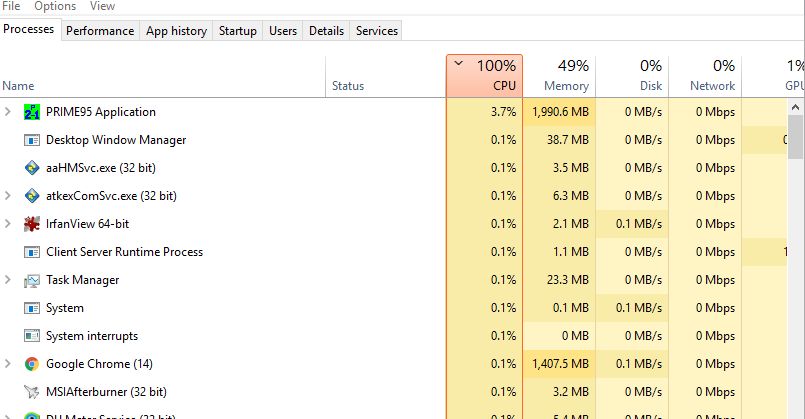Expand the Task Manager process group
Viewport: 805px width, 419px height.
tap(8, 279)
